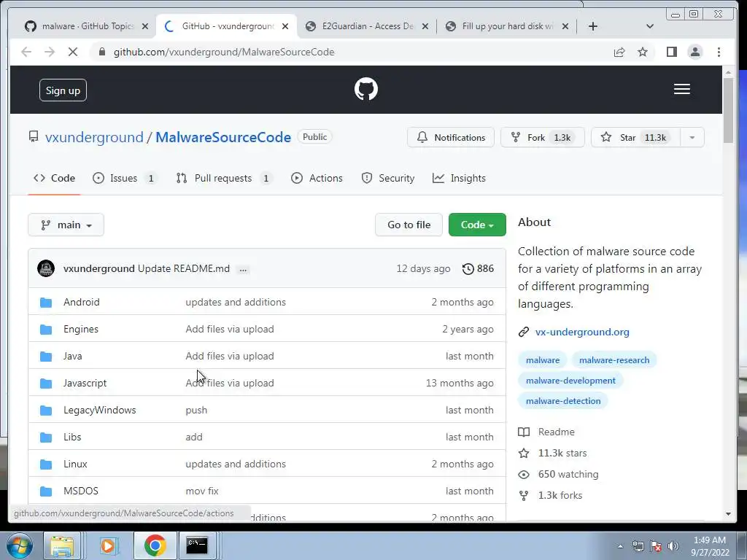The width and height of the screenshot is (747, 560).
Task: Open the vxunderground owner link
Action: pyautogui.click(x=94, y=137)
